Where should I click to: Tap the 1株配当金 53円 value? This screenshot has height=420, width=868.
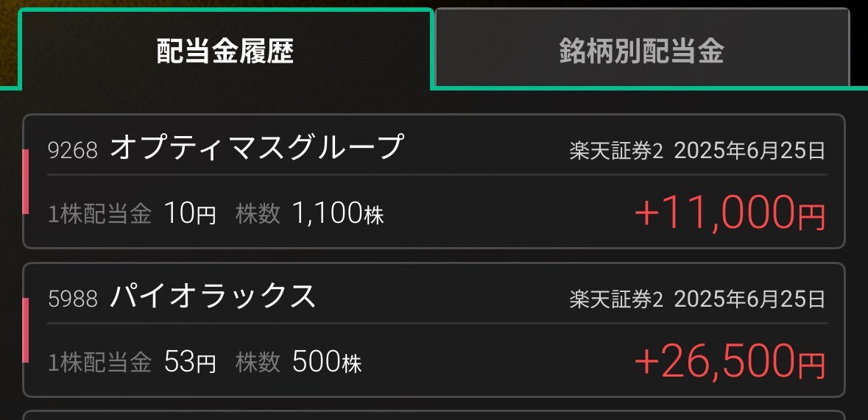[190, 362]
